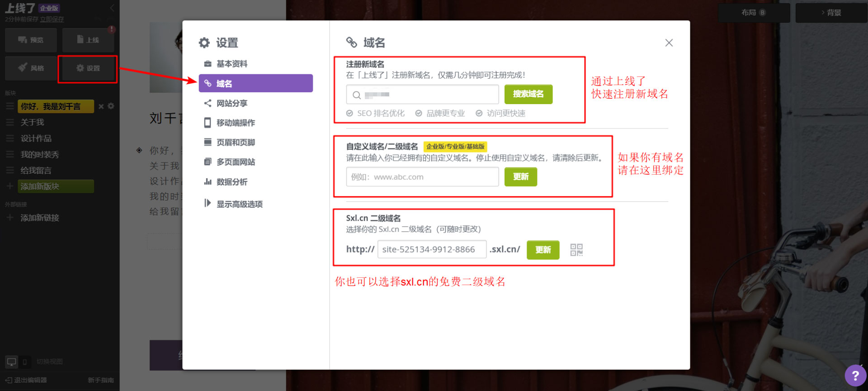Select the 域名 settings tab
868x391 pixels.
click(255, 83)
